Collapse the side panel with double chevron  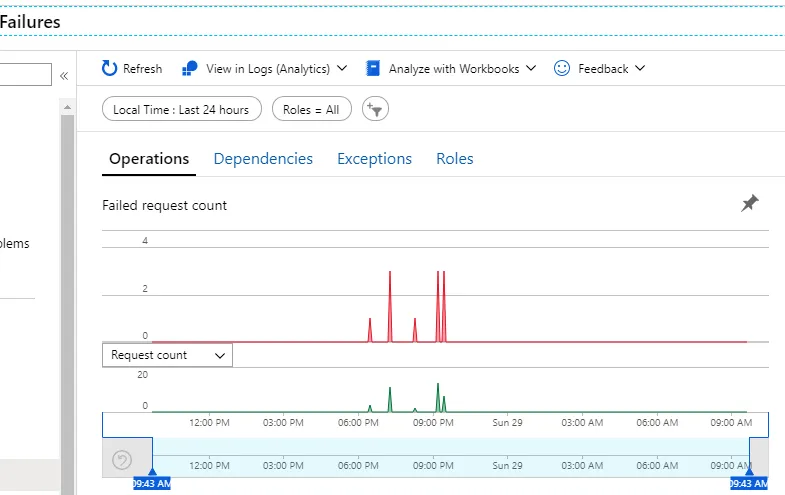64,76
